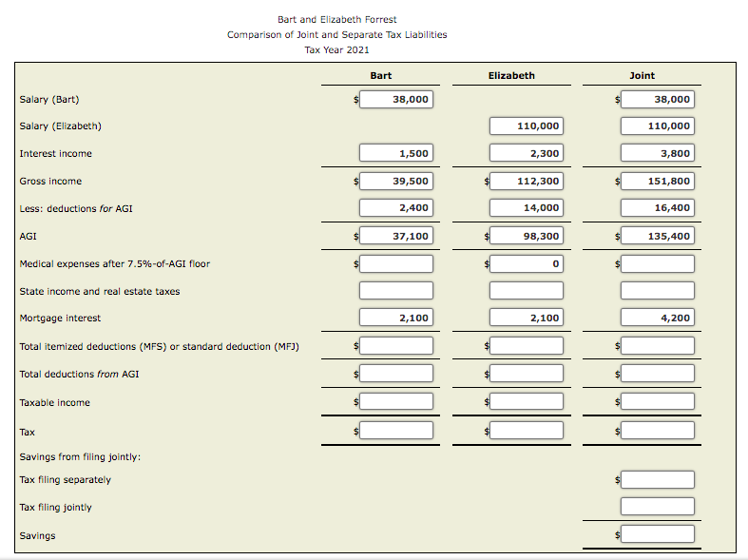Click Bart's Tax field
The image size is (748, 560).
(396, 431)
